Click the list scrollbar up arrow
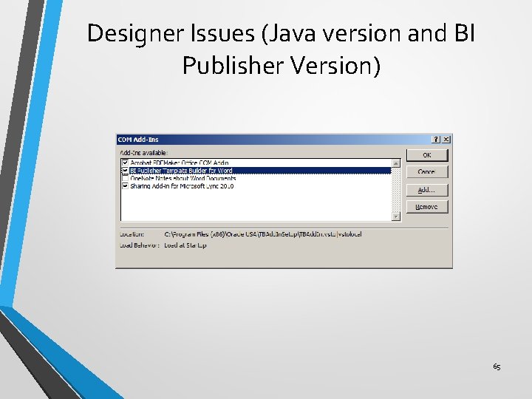This screenshot has height=399, width=532. (x=396, y=163)
